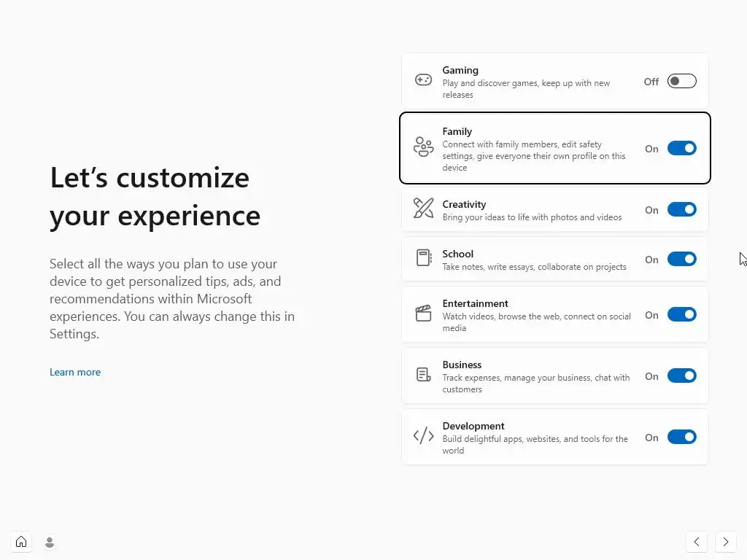This screenshot has height=560, width=747.
Task: Switch off the Development toggle
Action: click(x=681, y=437)
